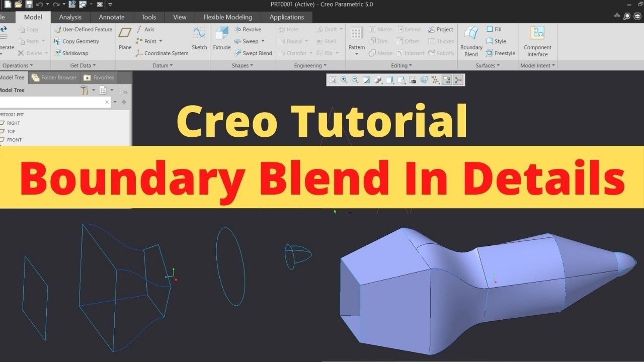
Task: Expand the Surfaces group menu
Action: point(488,65)
